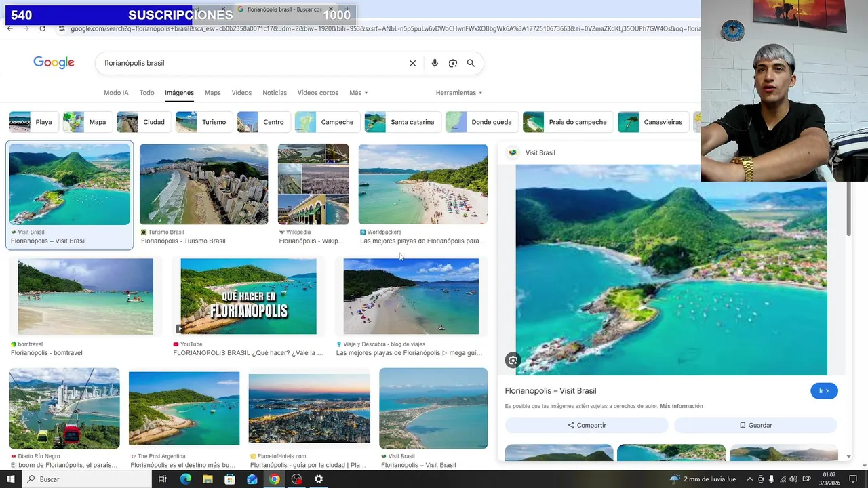Screen dimensions: 868x488
Task: Click the blue Ir button in preview
Action: pyautogui.click(x=824, y=391)
